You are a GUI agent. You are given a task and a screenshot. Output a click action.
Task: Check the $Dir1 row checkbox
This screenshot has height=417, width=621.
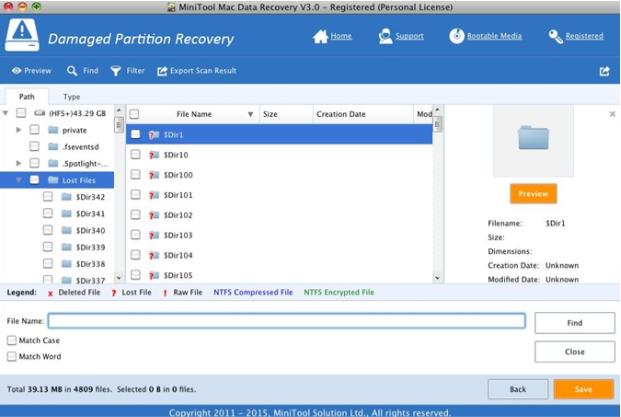click(135, 134)
